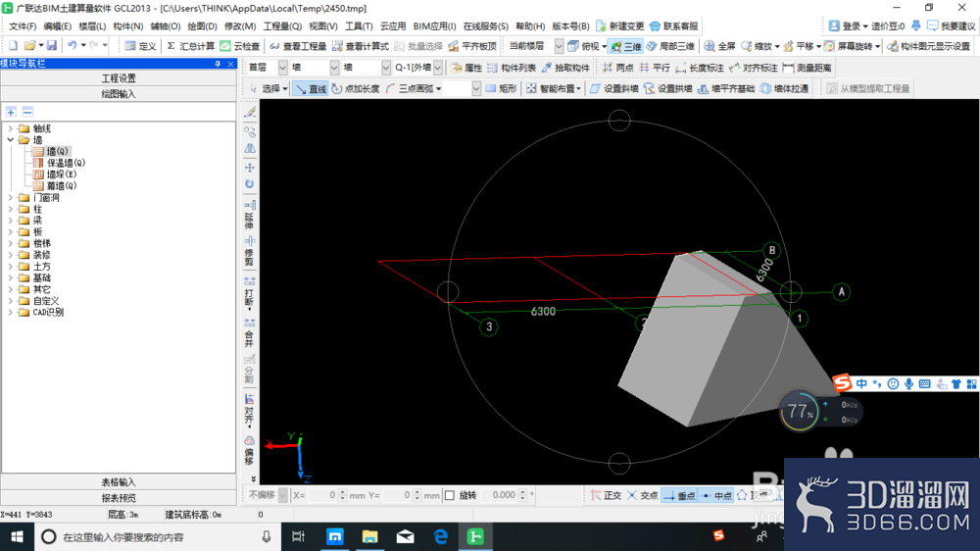Image resolution: width=980 pixels, height=551 pixels.
Task: Click the 工程设置 panel button
Action: click(x=119, y=78)
